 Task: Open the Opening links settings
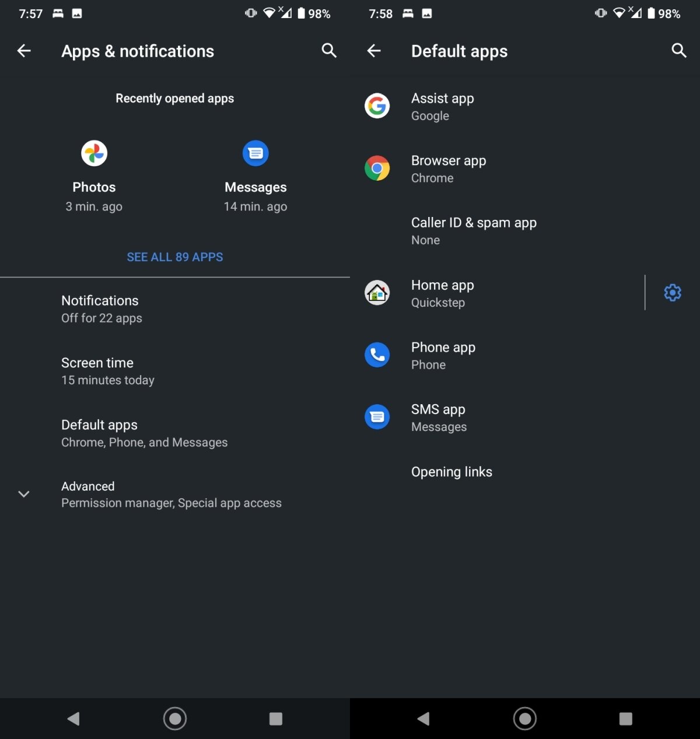[x=452, y=471]
